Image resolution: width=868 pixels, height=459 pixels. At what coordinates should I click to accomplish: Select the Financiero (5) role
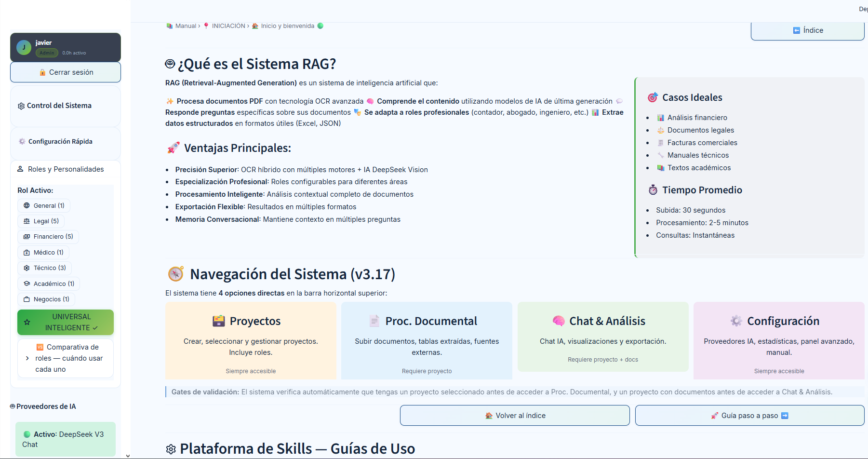pyautogui.click(x=48, y=236)
